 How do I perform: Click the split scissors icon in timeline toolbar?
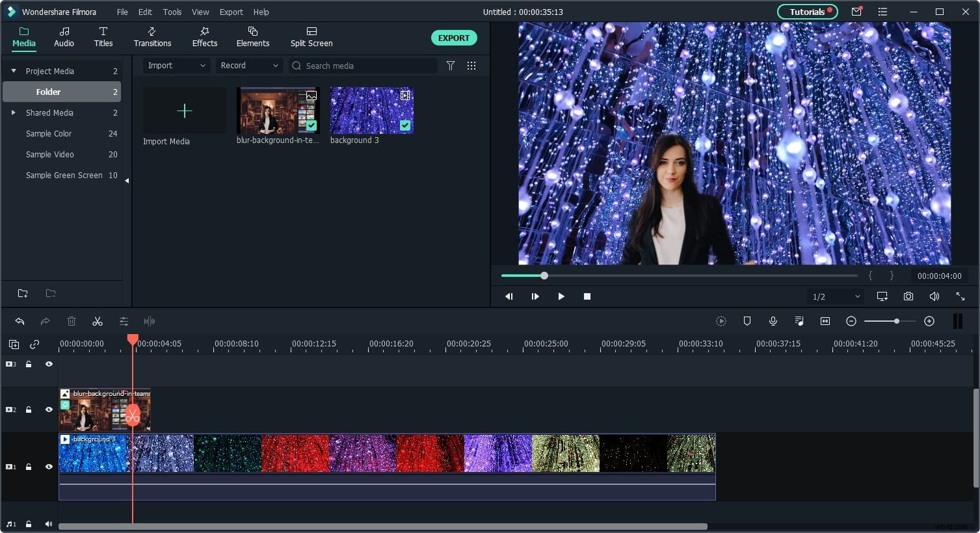[98, 321]
